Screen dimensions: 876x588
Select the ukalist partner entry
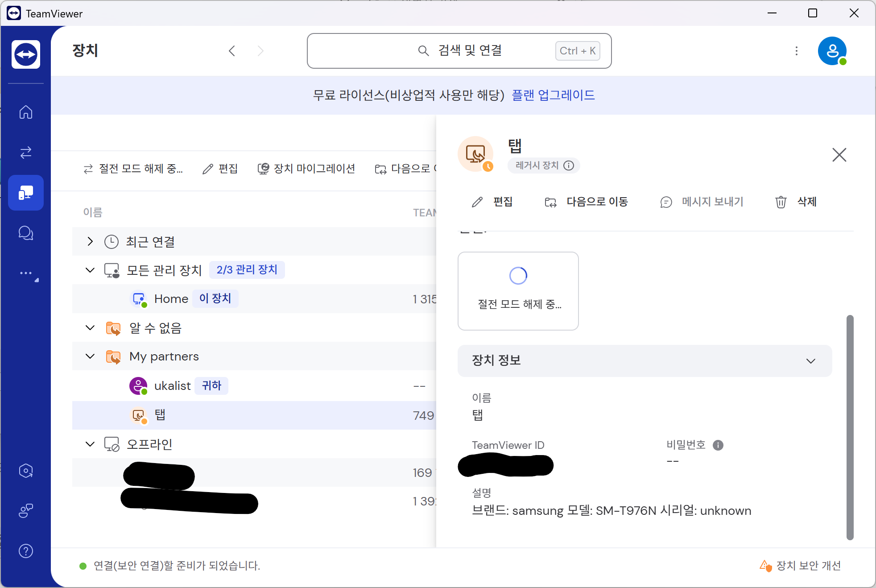[x=172, y=386]
